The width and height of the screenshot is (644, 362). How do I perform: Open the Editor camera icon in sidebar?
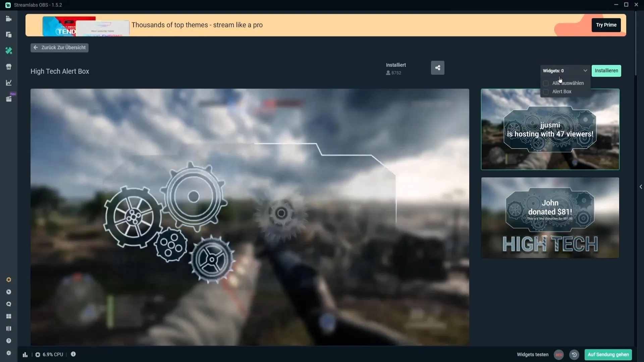click(x=9, y=19)
